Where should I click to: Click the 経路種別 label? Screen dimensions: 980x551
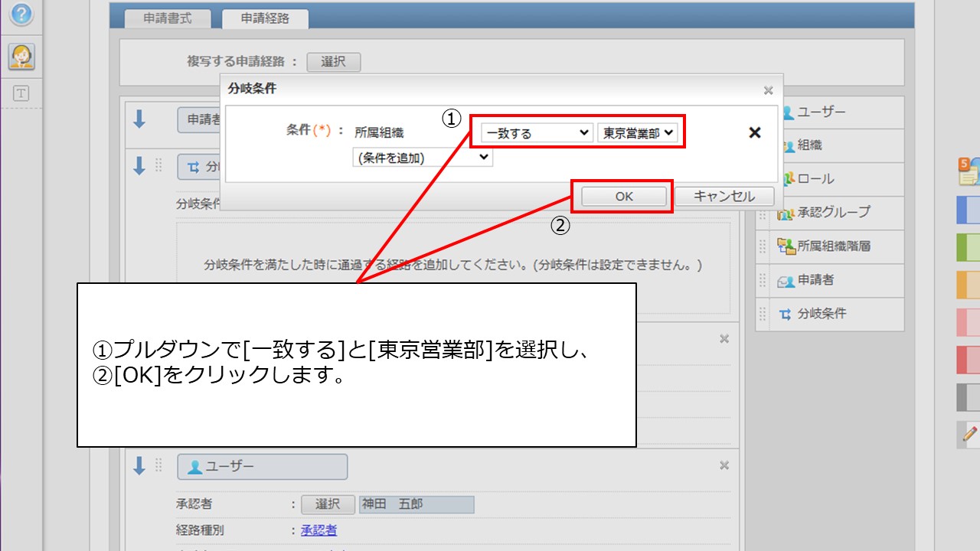point(200,530)
